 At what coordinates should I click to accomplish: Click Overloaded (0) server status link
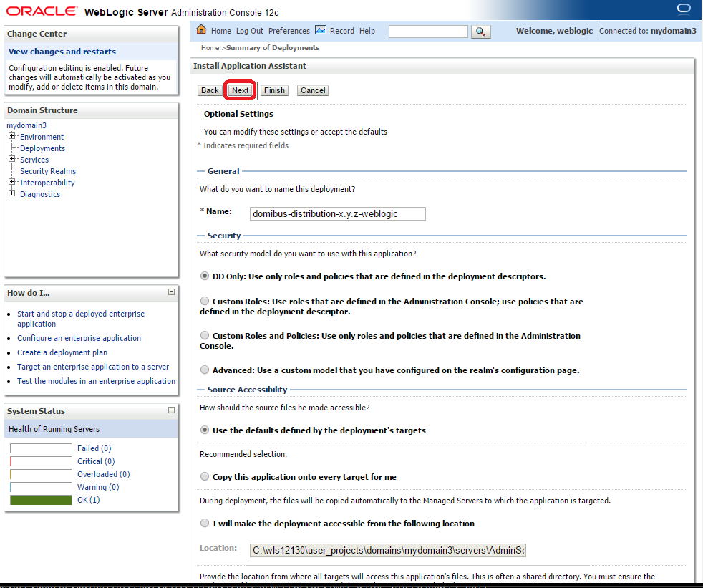(x=104, y=475)
